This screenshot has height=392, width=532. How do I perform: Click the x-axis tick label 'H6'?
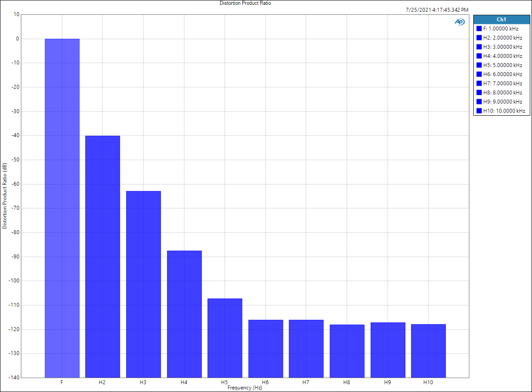pyautogui.click(x=265, y=382)
